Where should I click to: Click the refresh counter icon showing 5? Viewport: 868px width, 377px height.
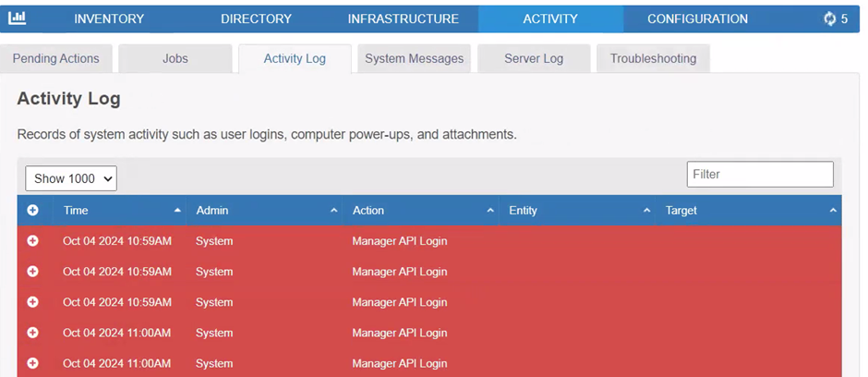835,18
